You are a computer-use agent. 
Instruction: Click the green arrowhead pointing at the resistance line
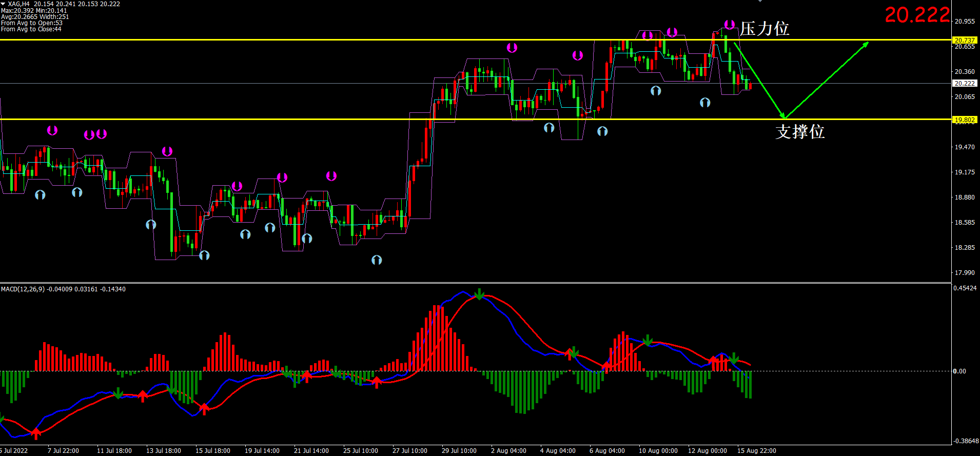tap(866, 44)
